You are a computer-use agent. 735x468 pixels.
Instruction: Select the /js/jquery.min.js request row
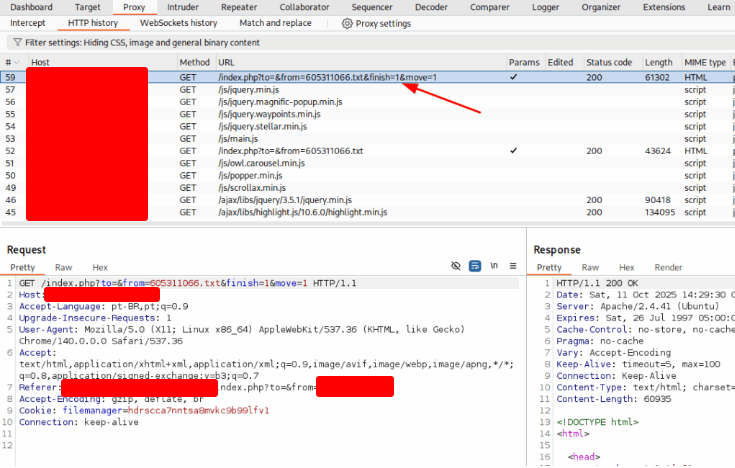click(x=250, y=90)
